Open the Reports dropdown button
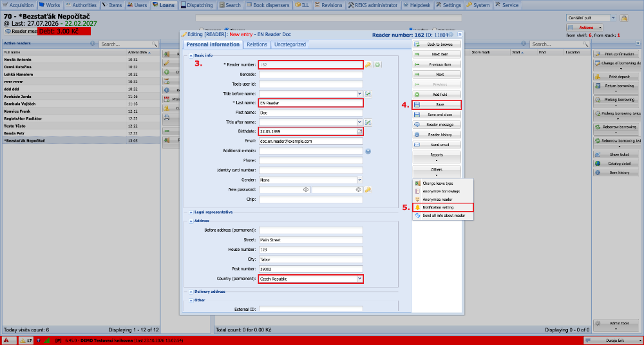 coord(437,157)
